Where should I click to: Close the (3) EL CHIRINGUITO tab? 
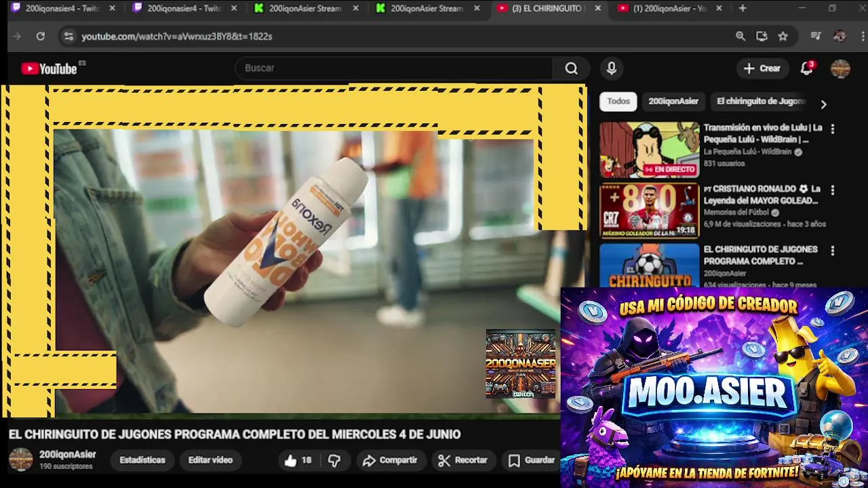pos(597,8)
